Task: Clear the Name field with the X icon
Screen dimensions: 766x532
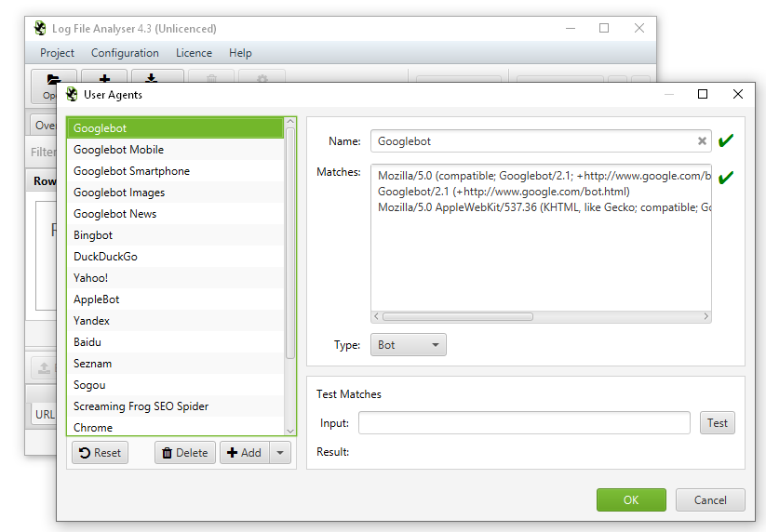Action: [x=702, y=141]
